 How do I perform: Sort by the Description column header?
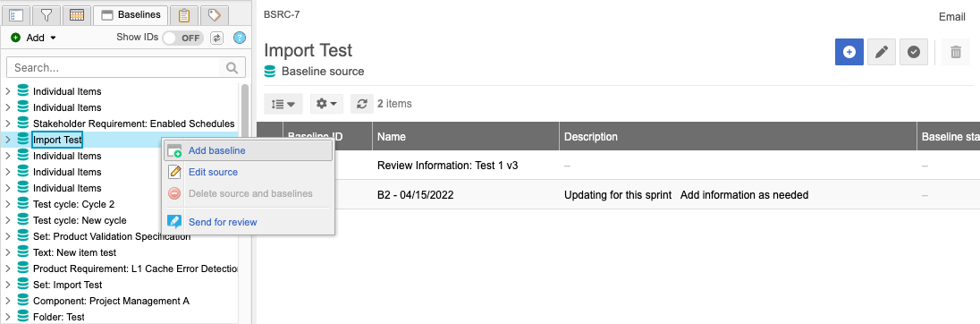coord(738,136)
